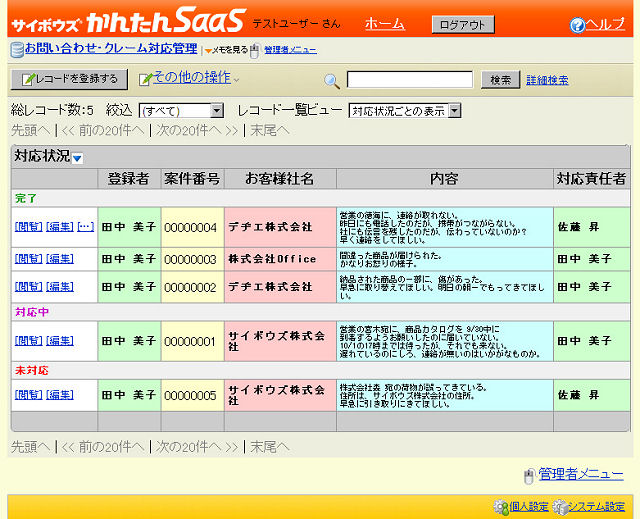Edit record 00000005 via 編集
The height and width of the screenshot is (519, 640).
(x=60, y=395)
